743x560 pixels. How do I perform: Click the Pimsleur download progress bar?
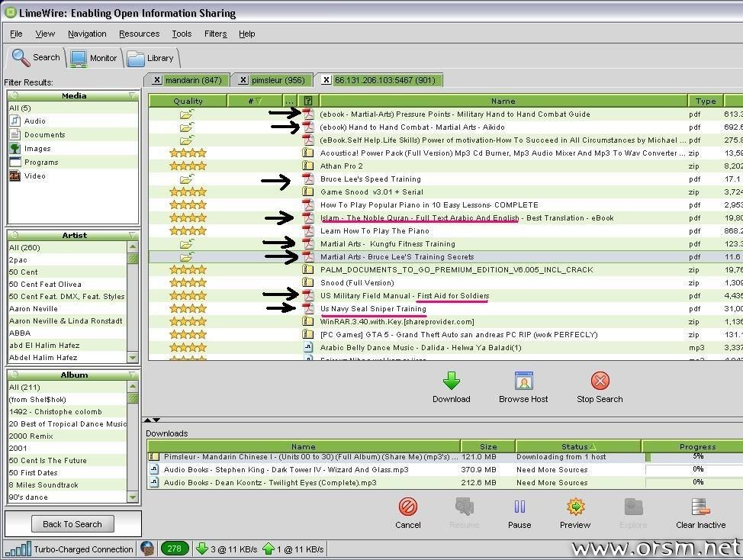coord(693,457)
